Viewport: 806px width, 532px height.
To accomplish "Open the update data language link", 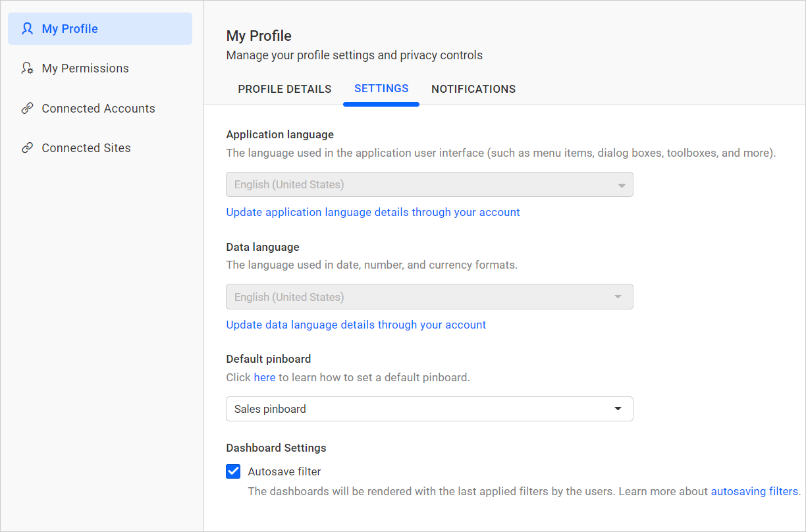I will click(356, 325).
